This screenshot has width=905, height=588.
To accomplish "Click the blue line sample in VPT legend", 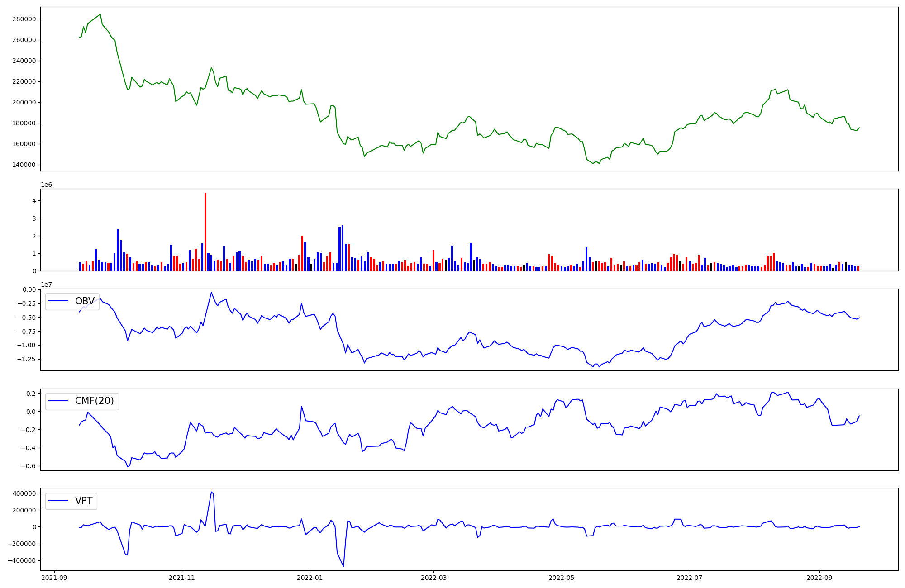I will click(58, 501).
